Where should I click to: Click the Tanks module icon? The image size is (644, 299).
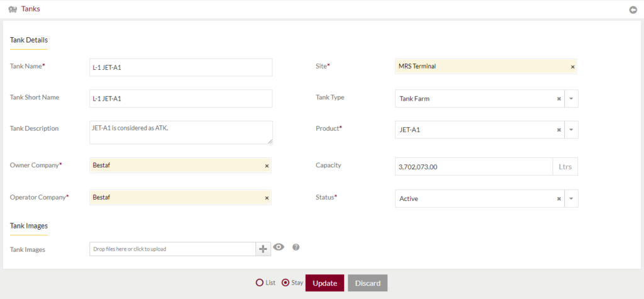click(13, 9)
